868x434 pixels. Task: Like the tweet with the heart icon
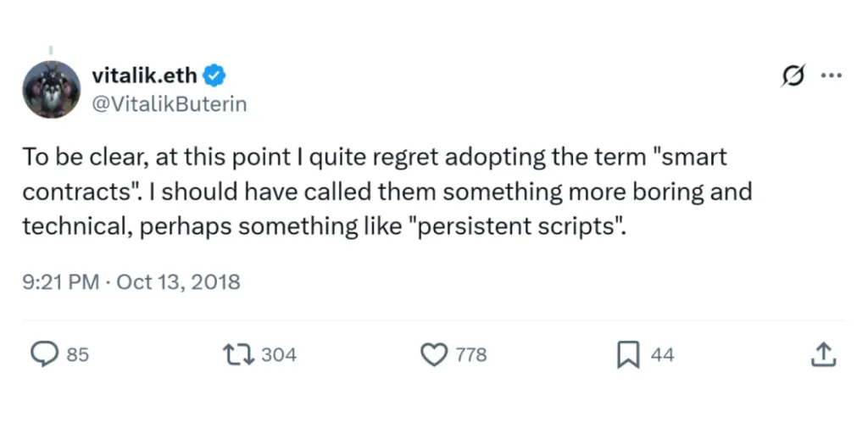click(434, 355)
